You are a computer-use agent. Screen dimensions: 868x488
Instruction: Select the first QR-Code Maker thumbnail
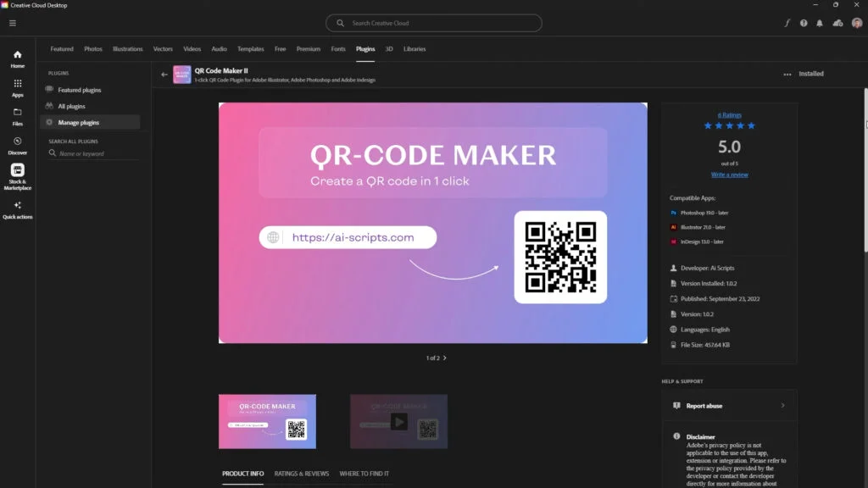(267, 422)
